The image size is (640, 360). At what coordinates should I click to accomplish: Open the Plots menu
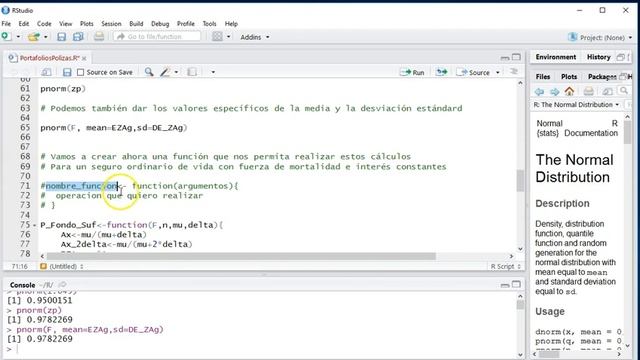87,24
